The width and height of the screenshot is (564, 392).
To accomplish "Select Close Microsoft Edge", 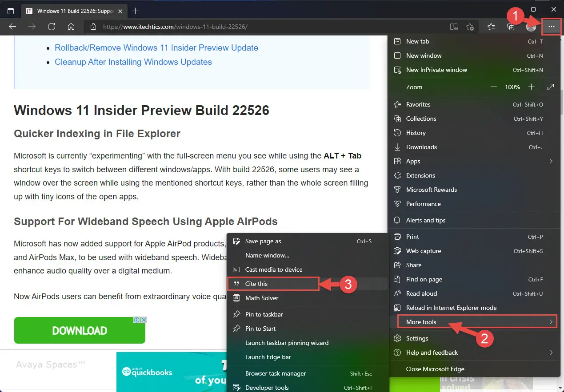I will (473, 369).
